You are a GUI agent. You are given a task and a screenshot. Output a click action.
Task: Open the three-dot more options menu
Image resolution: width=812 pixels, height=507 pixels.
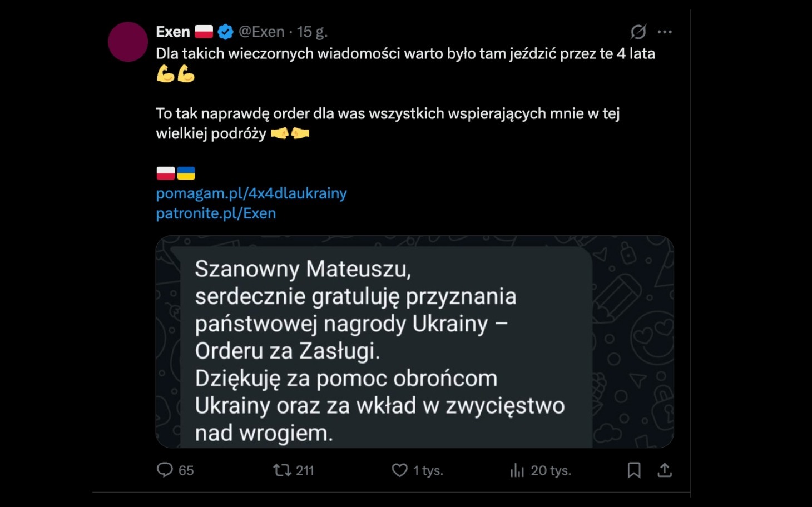[x=665, y=32]
